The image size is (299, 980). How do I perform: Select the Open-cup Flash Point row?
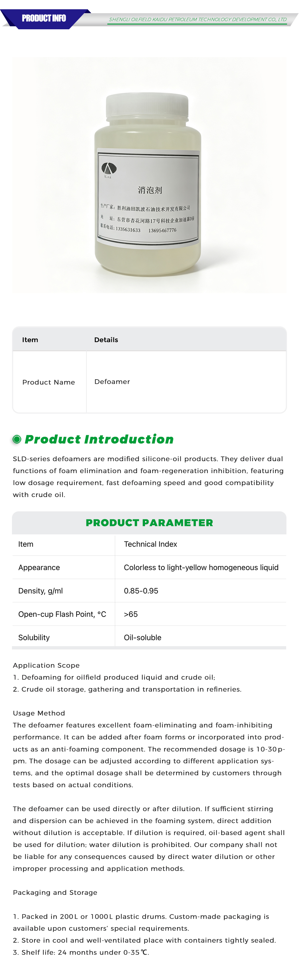coord(149,614)
